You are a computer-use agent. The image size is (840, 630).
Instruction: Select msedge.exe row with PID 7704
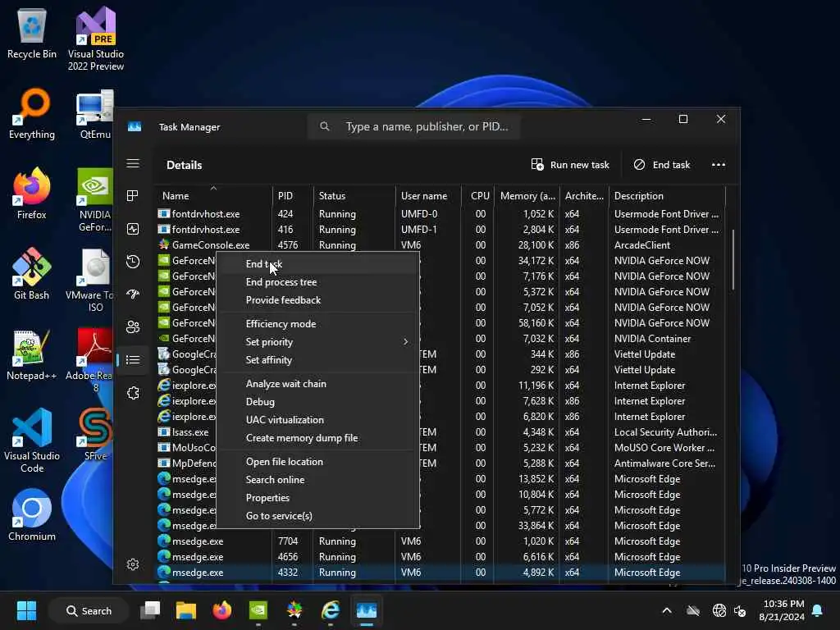coord(441,541)
